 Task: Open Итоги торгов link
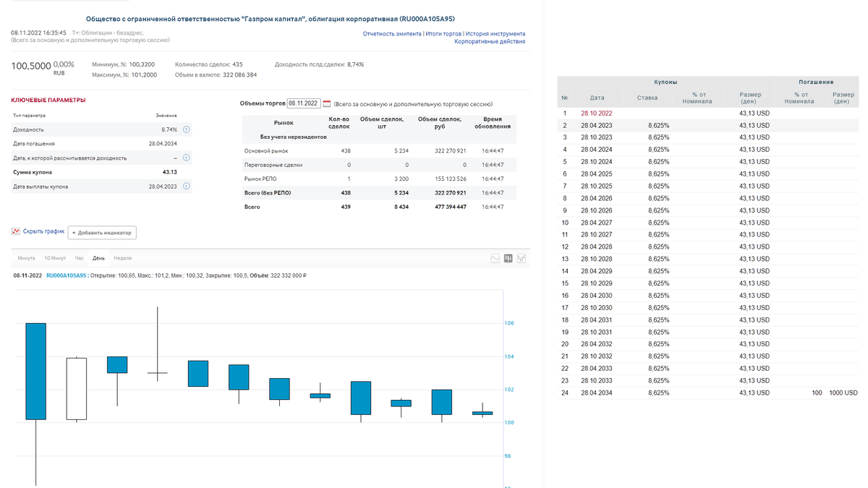444,34
